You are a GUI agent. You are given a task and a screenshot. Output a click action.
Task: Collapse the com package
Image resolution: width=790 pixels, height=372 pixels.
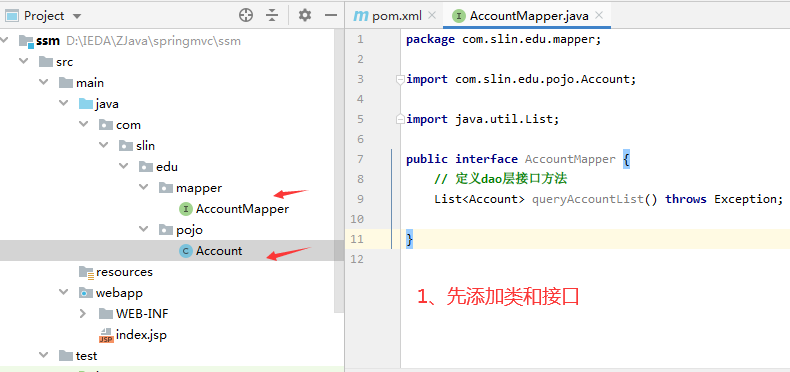click(x=84, y=124)
